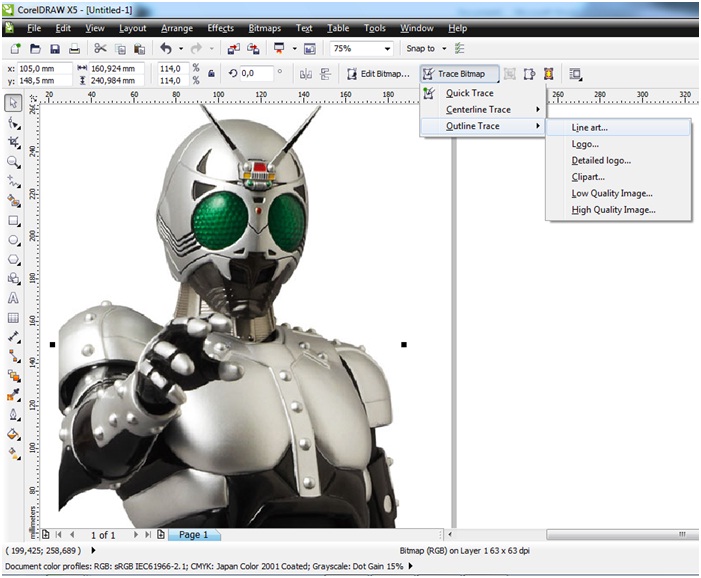Select the Text tool
The image size is (701, 578).
click(13, 298)
